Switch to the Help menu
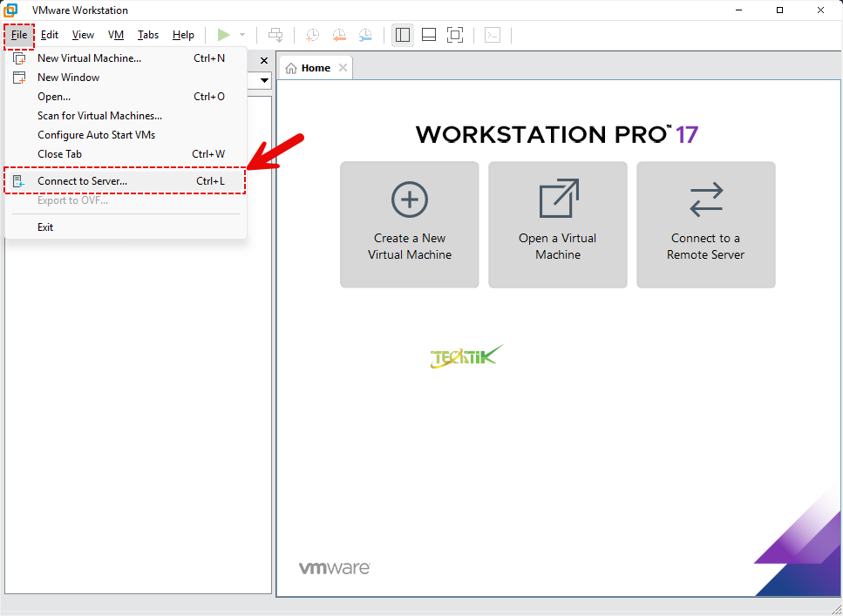This screenshot has height=616, width=843. point(183,35)
